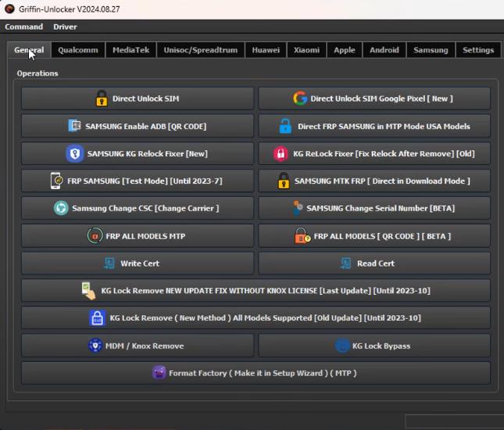This screenshot has width=504, height=430.
Task: Click the pink lock icon on KG ReLock Fixer
Action: [x=281, y=154]
